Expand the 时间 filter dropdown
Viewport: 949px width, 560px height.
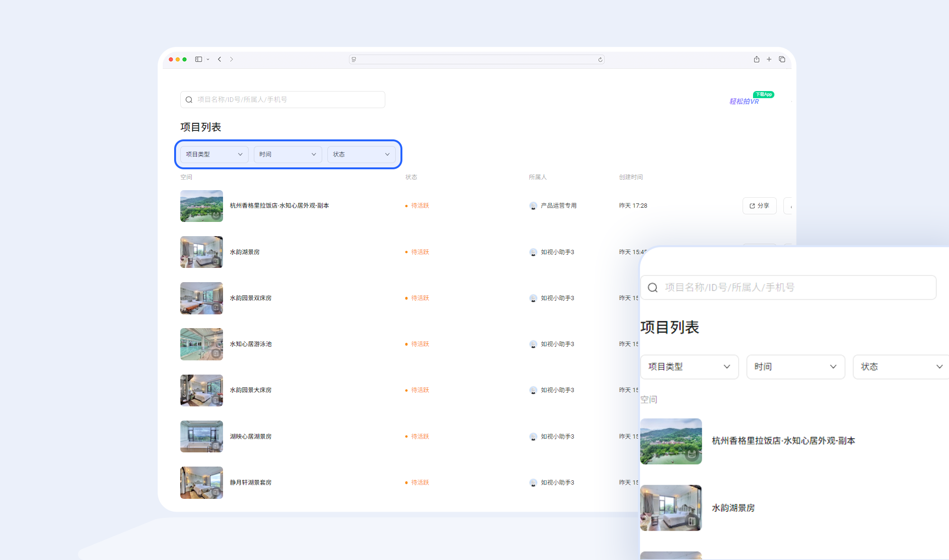[x=288, y=154]
